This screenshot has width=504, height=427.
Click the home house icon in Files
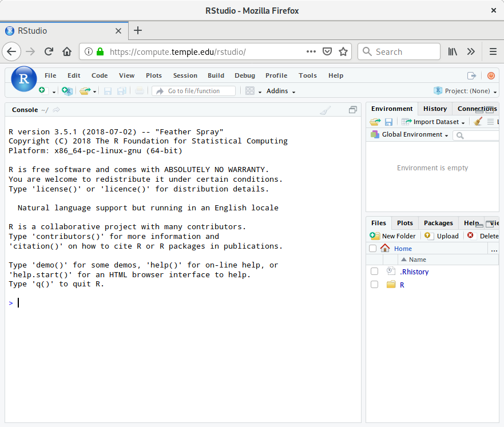(385, 248)
